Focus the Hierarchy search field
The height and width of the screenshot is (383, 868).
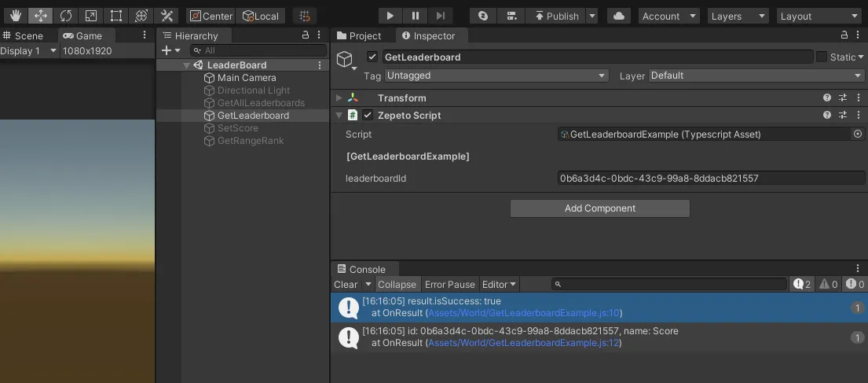point(258,50)
